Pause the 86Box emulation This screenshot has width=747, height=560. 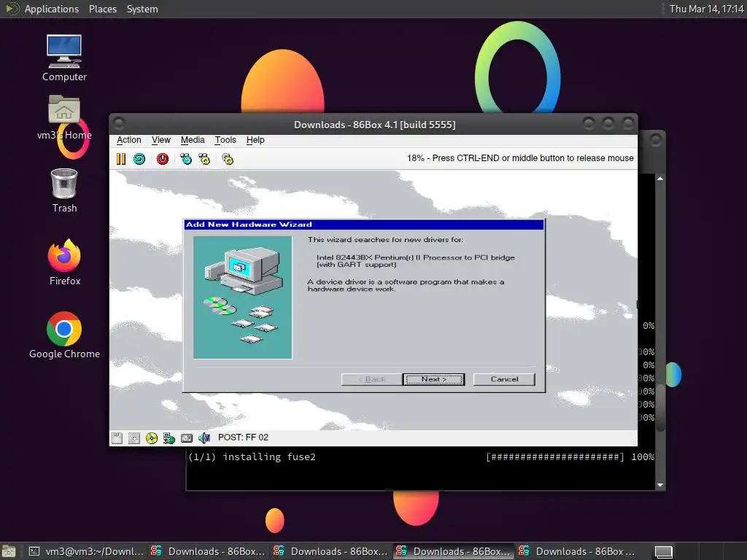121,158
